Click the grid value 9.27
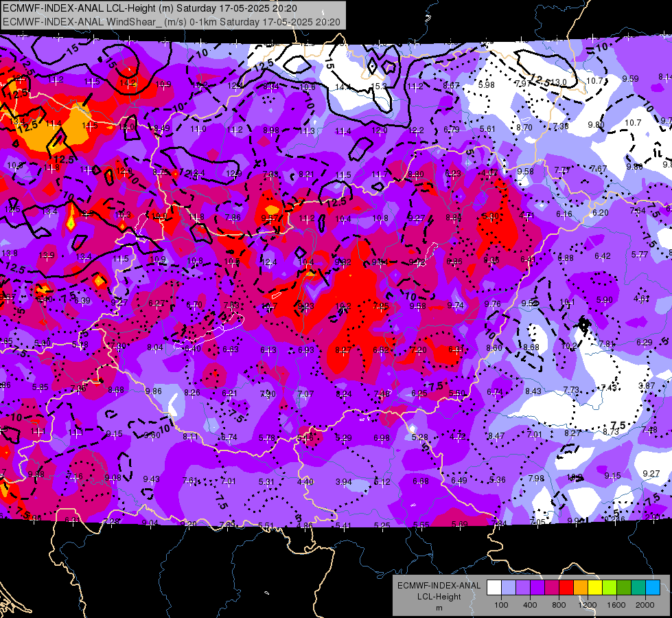672x618 pixels. tap(651, 474)
